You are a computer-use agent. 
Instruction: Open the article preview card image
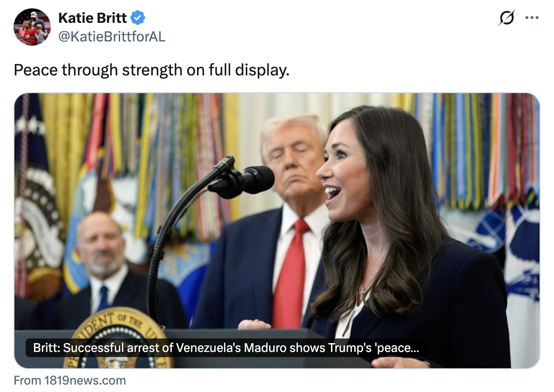coord(277,230)
